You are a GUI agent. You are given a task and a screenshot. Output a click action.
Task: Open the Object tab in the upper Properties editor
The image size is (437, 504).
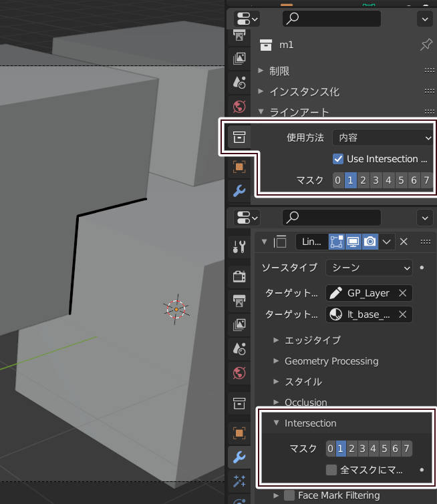click(x=239, y=167)
